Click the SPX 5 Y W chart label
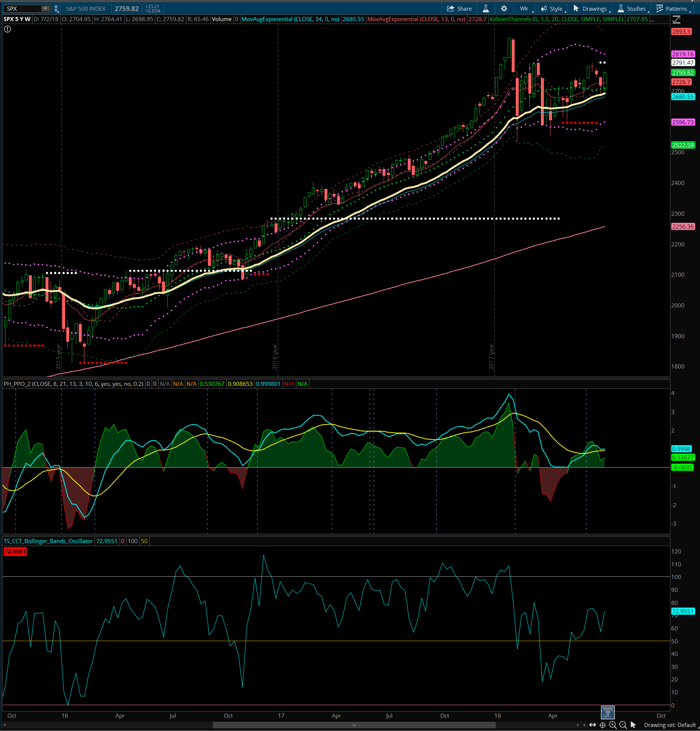Screen dimensions: 700x731 [17, 19]
